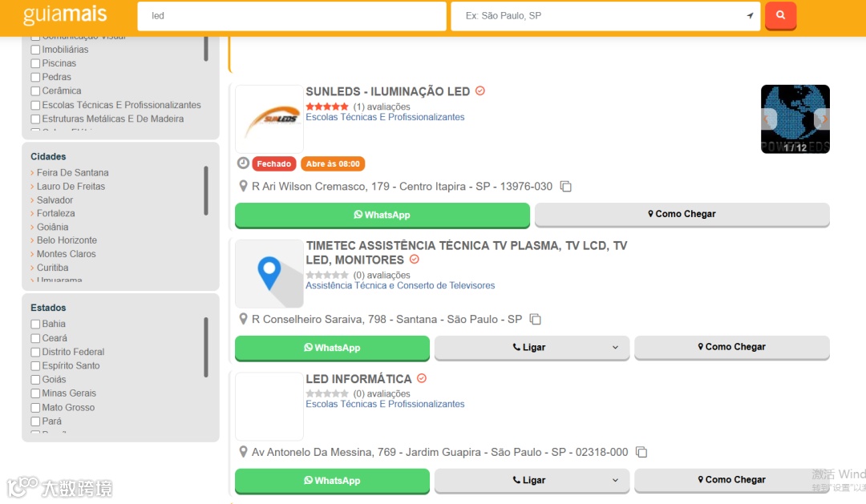Image resolution: width=866 pixels, height=504 pixels.
Task: Enable the Bahia state filter
Action: [35, 324]
